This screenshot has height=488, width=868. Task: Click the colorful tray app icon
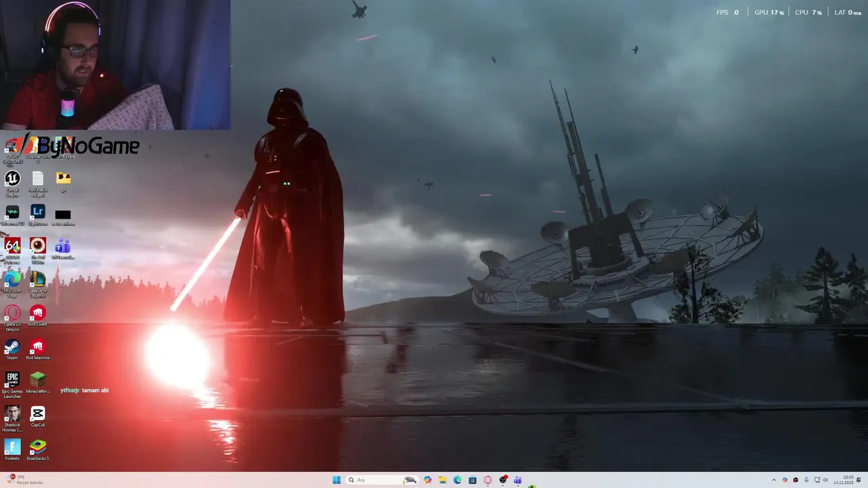click(x=785, y=480)
